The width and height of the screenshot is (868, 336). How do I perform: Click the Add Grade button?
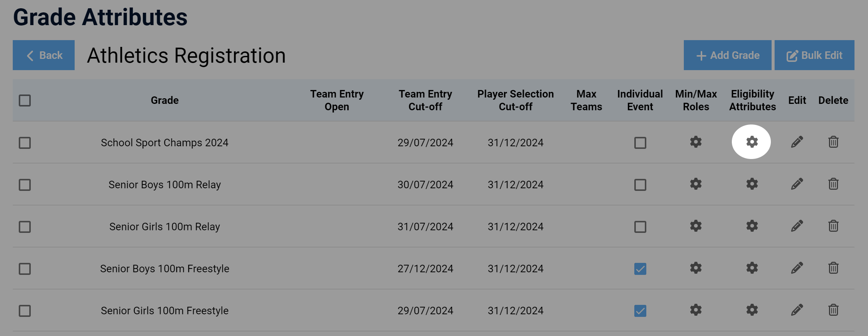(727, 55)
